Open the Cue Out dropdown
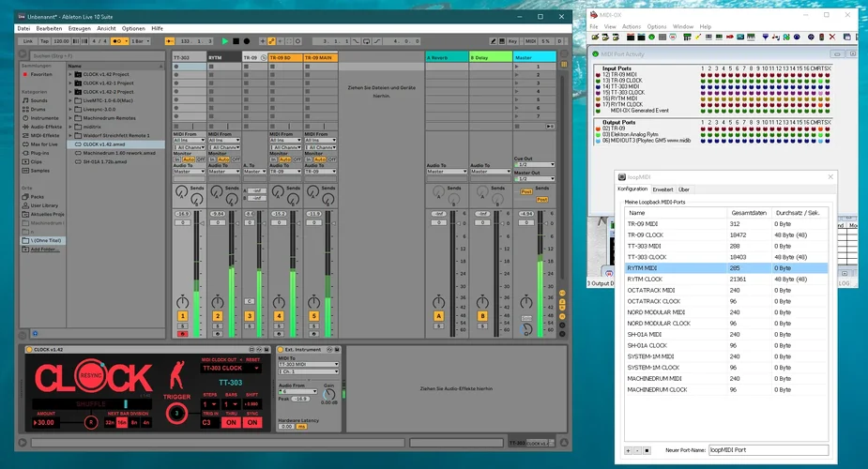Image resolution: width=868 pixels, height=469 pixels. [534, 164]
